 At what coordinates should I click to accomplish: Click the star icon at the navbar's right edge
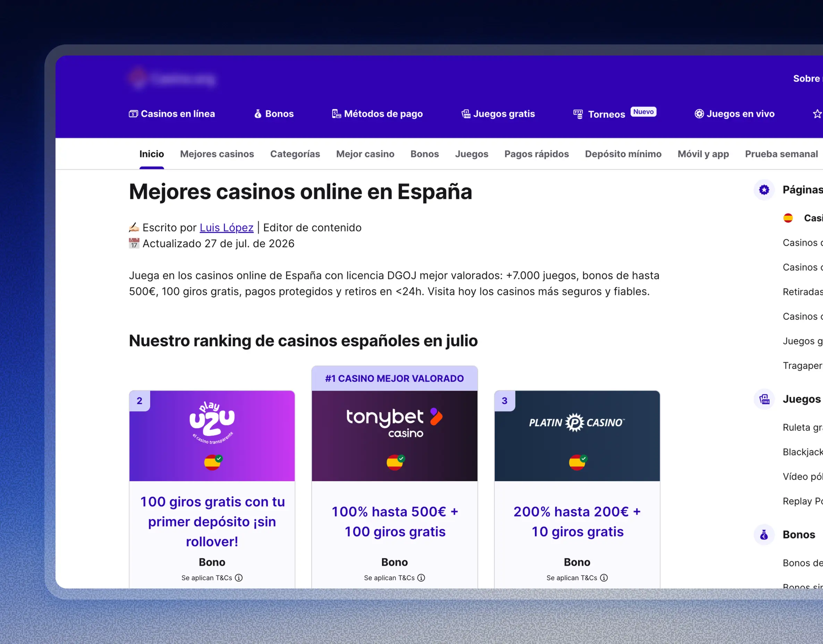tap(817, 114)
